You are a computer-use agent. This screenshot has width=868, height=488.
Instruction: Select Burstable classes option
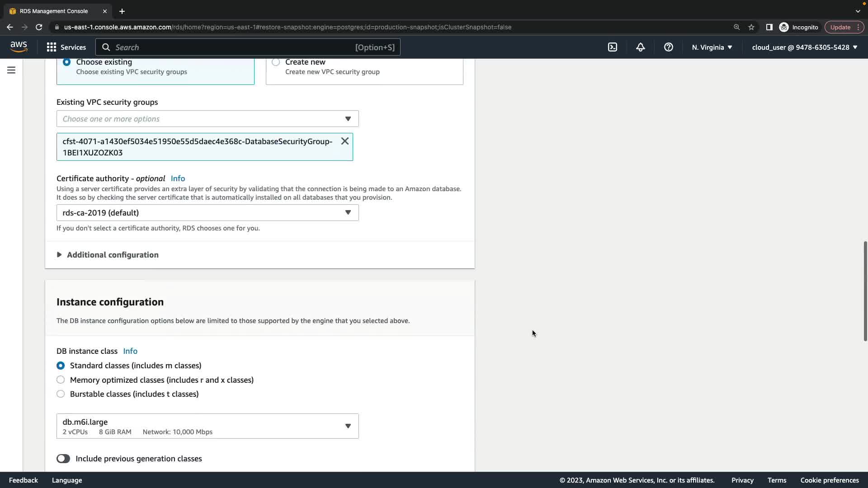pyautogui.click(x=61, y=394)
